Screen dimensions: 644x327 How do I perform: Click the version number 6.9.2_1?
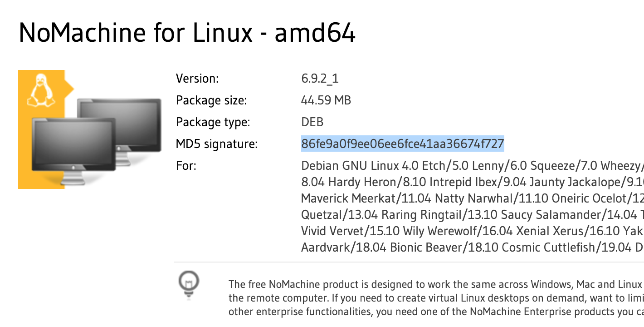pos(320,79)
